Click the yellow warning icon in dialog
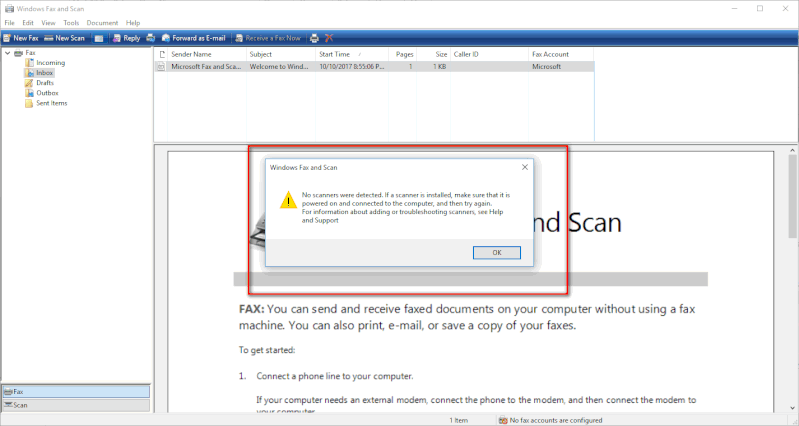This screenshot has width=799, height=426. [x=288, y=200]
